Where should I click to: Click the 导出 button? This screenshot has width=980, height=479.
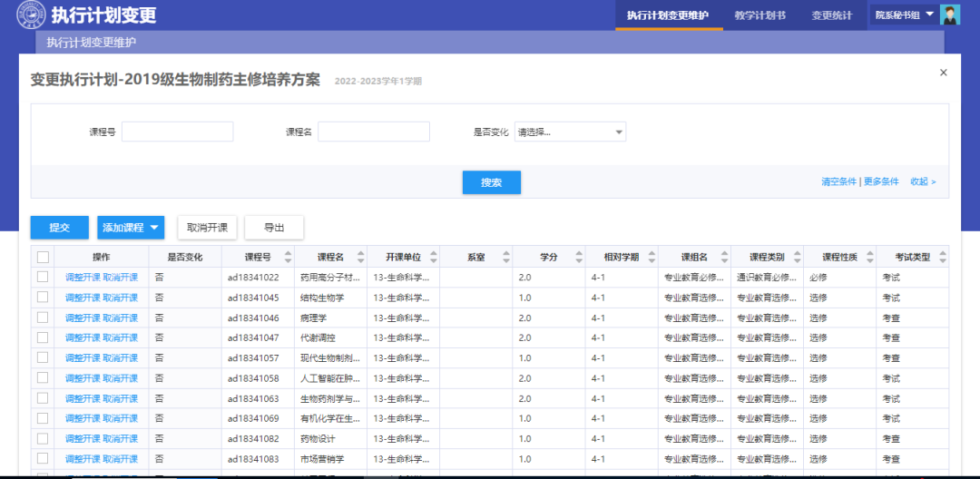(x=274, y=228)
